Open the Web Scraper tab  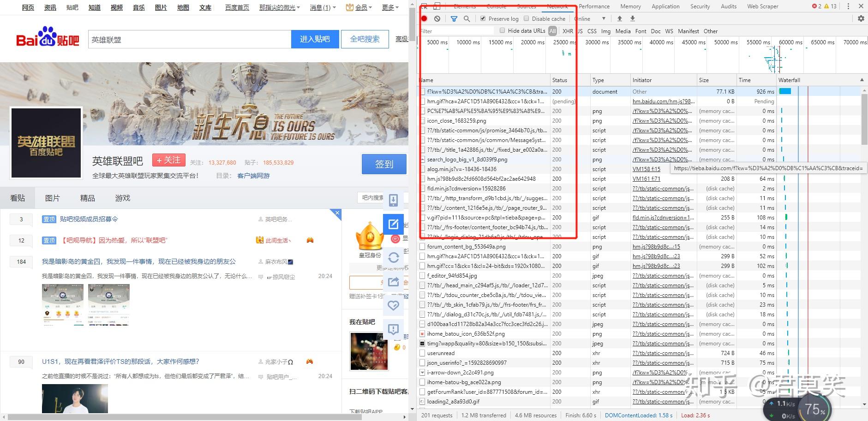[x=762, y=6]
